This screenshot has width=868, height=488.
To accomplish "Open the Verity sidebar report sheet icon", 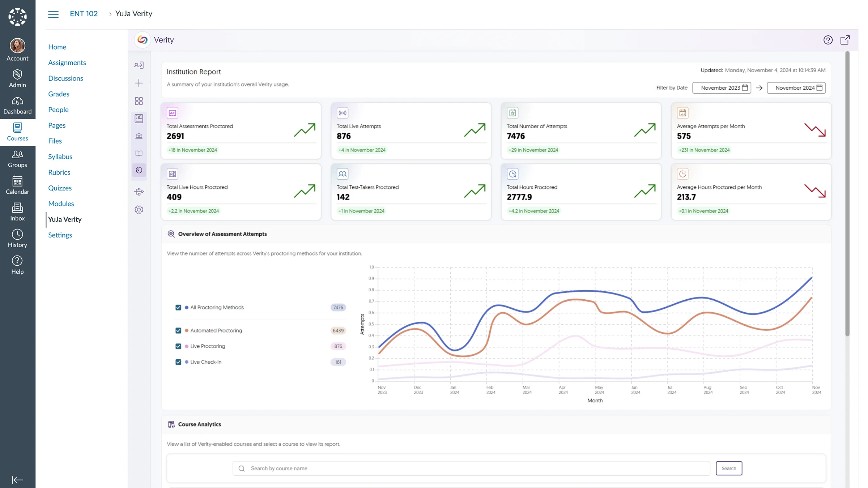I will [x=139, y=119].
